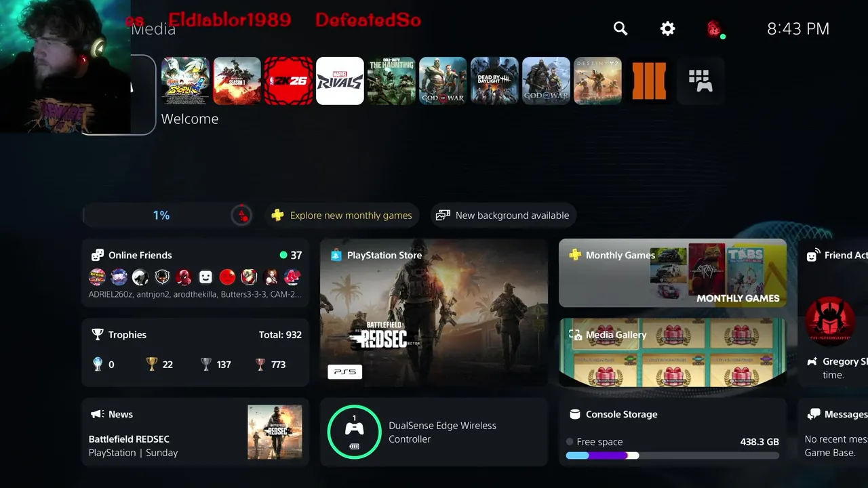868x488 pixels.
Task: Switch to the Media tab
Action: coord(153,28)
